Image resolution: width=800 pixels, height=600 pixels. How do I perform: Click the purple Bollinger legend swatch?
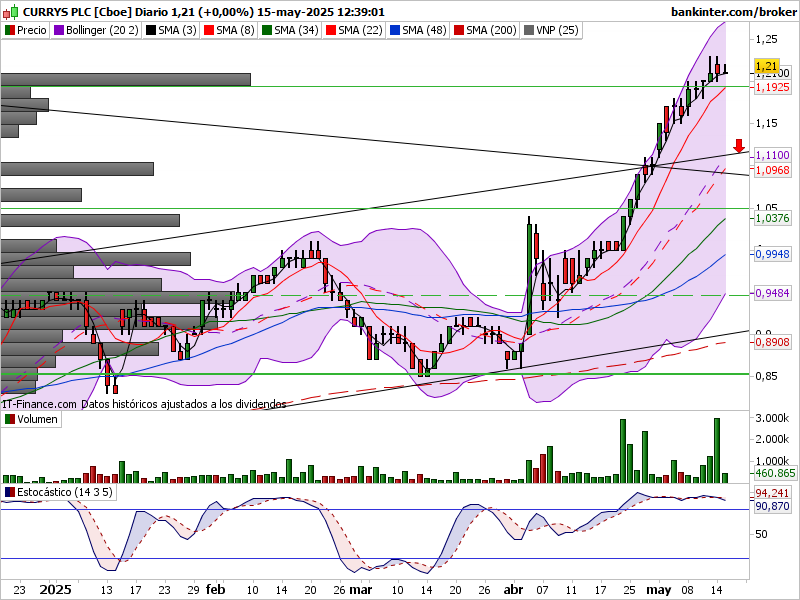click(x=59, y=30)
